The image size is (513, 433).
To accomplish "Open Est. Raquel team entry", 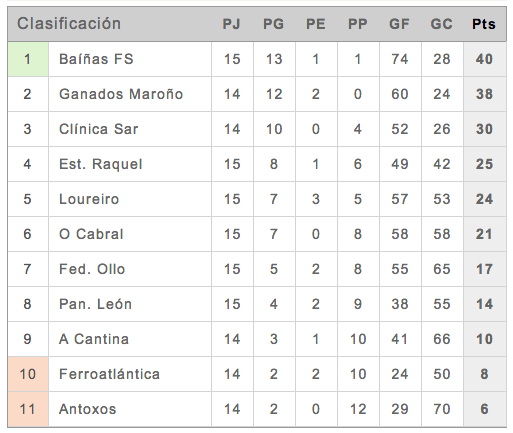I will click(x=101, y=164).
